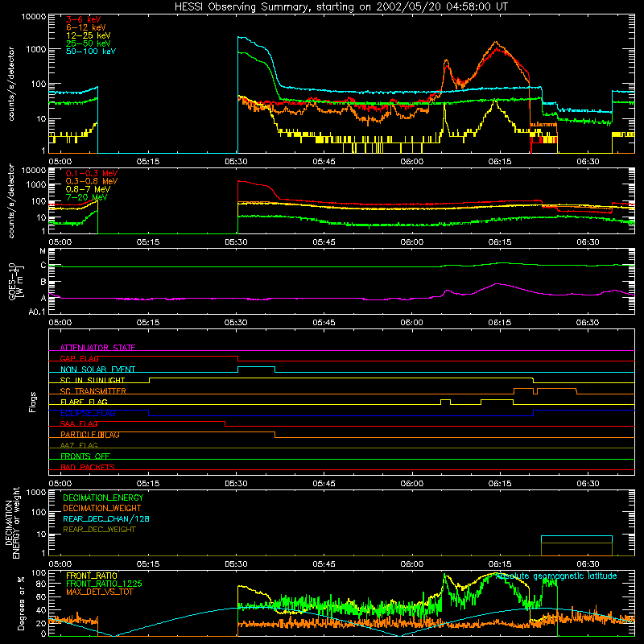Image resolution: width=644 pixels, height=644 pixels.
Task: Select the SC_TRANSMITTER flag label
Action: [93, 391]
